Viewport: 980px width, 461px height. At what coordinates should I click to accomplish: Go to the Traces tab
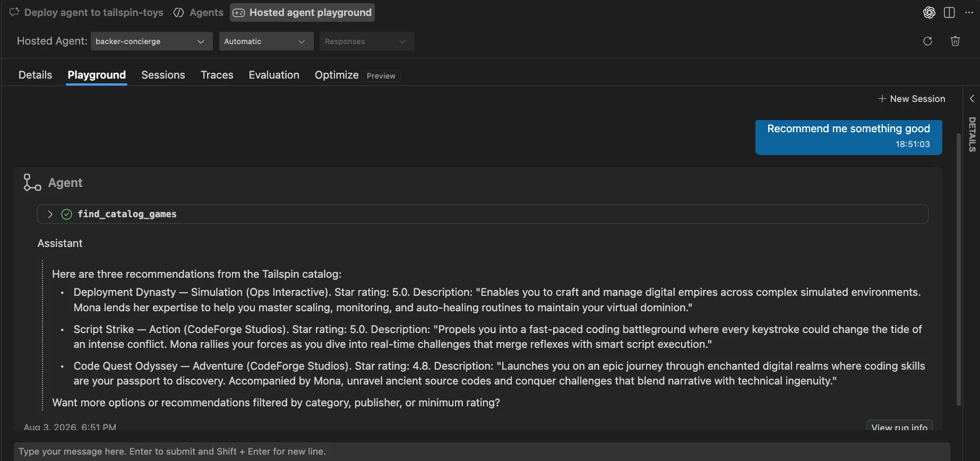click(217, 75)
